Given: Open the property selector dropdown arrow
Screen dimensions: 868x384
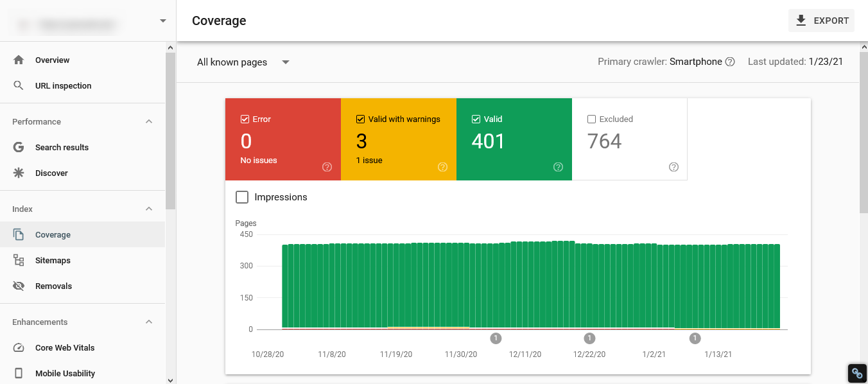Looking at the screenshot, I should (162, 21).
